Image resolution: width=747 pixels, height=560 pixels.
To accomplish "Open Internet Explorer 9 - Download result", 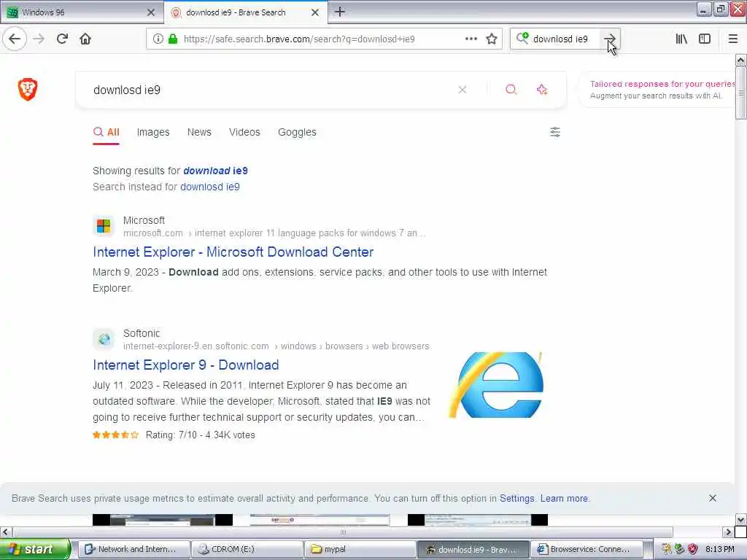I will (x=186, y=365).
